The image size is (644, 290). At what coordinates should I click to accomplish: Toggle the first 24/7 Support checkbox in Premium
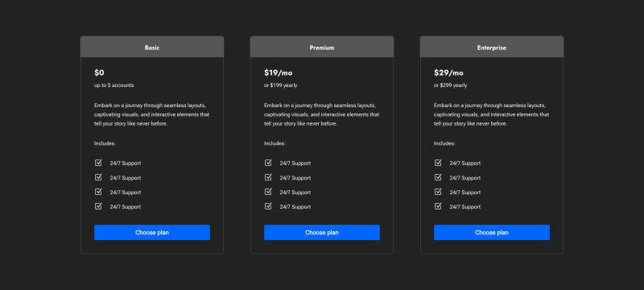tap(268, 163)
